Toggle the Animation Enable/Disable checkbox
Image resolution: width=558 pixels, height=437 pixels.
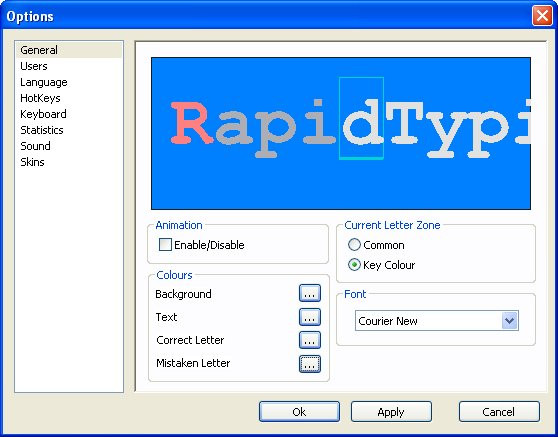[165, 245]
